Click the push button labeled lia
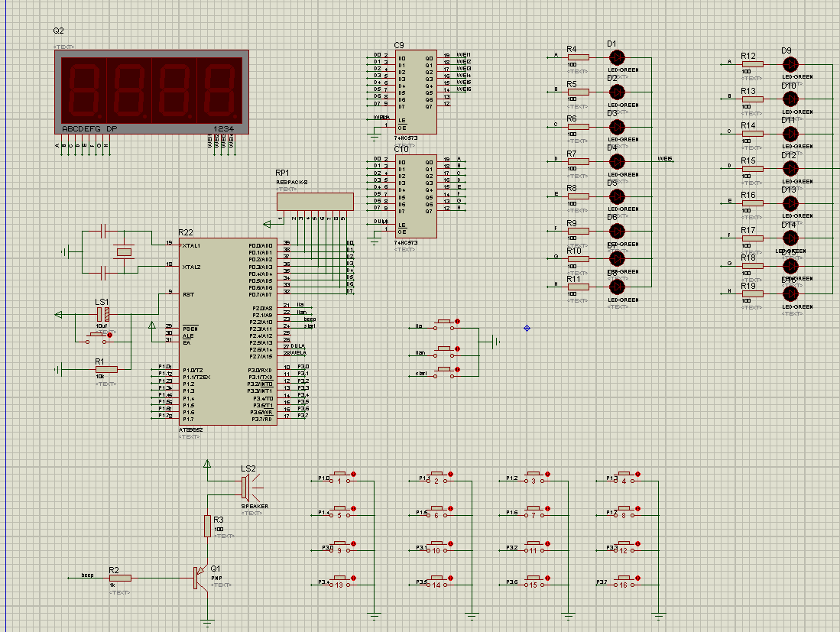840x632 pixels. click(x=443, y=325)
